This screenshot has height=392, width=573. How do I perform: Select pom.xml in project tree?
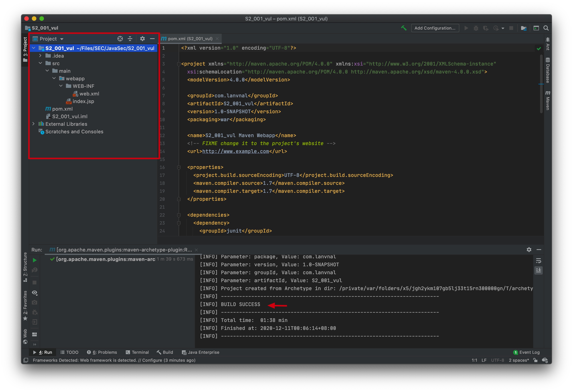[59, 109]
